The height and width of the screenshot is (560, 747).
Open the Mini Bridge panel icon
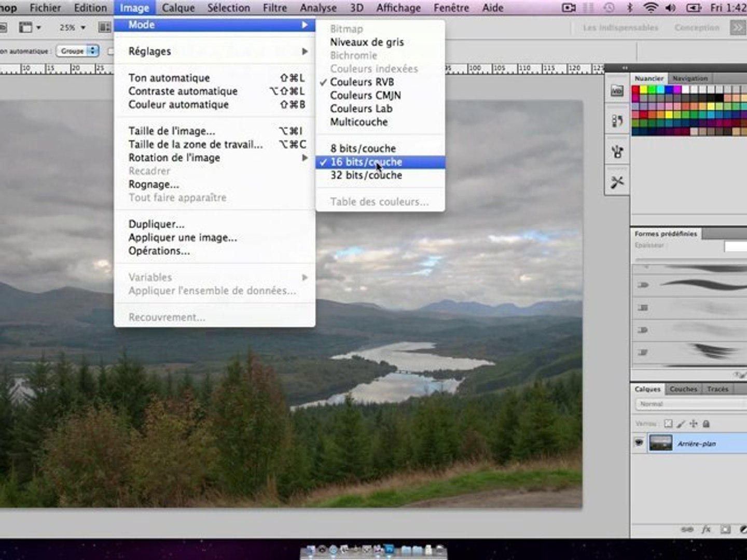click(x=617, y=91)
